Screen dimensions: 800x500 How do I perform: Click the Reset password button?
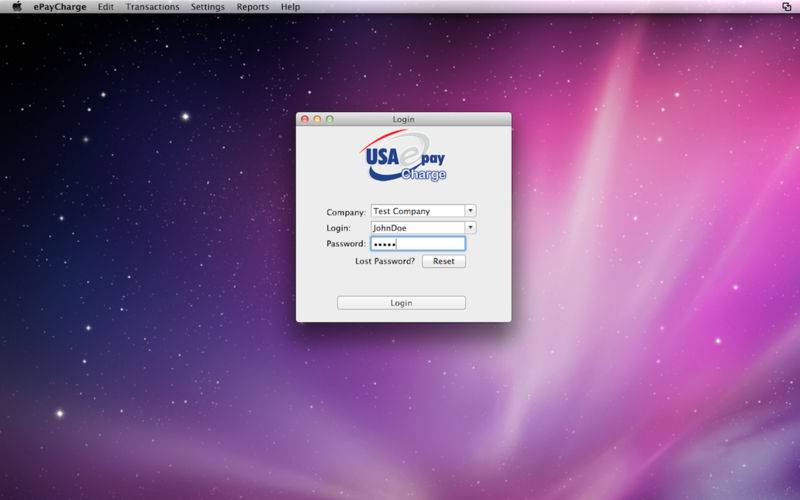(443, 261)
